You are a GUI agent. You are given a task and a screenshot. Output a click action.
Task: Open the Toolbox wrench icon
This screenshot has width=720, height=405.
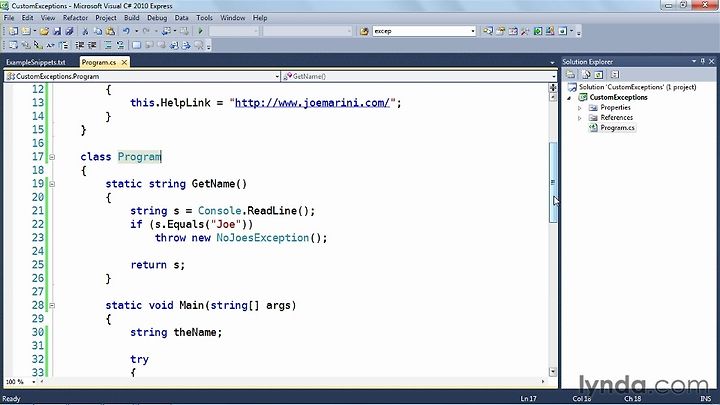(x=525, y=31)
